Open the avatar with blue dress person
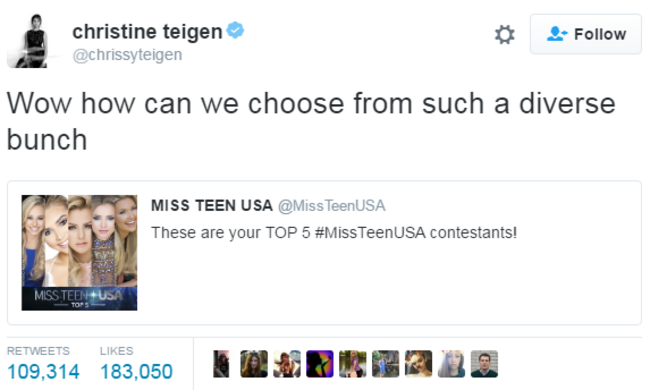 (x=386, y=364)
